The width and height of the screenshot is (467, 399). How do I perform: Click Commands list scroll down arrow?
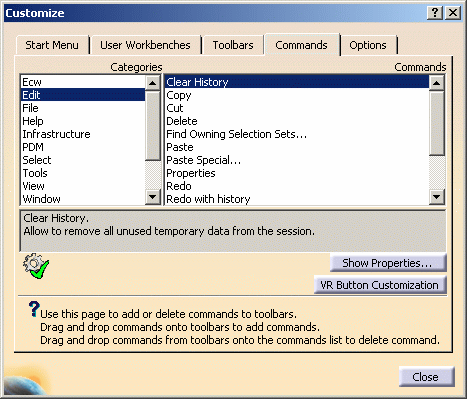click(x=436, y=197)
